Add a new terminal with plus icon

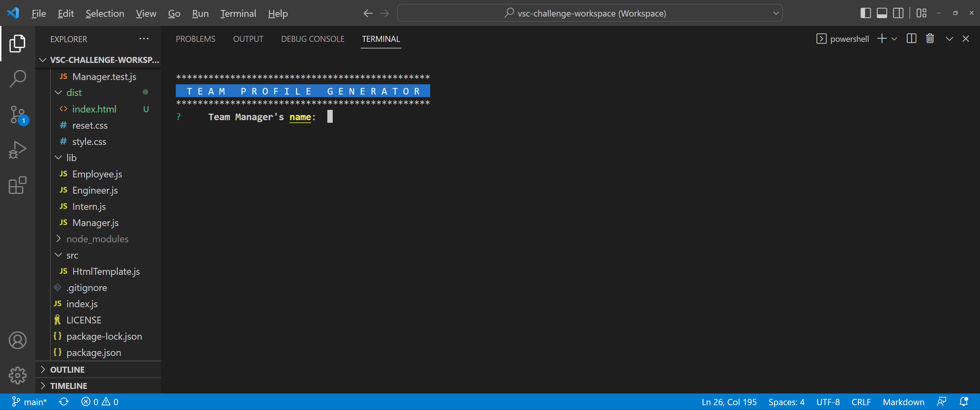[881, 39]
